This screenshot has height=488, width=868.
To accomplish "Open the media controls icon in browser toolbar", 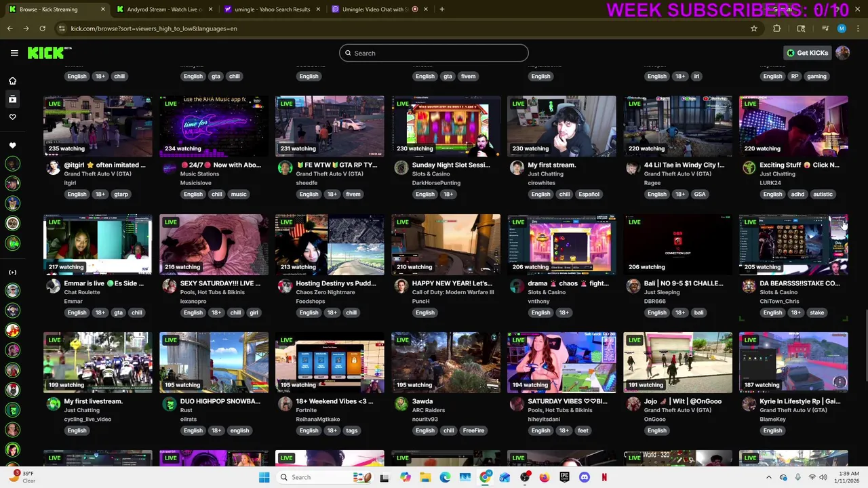I will click(x=825, y=28).
